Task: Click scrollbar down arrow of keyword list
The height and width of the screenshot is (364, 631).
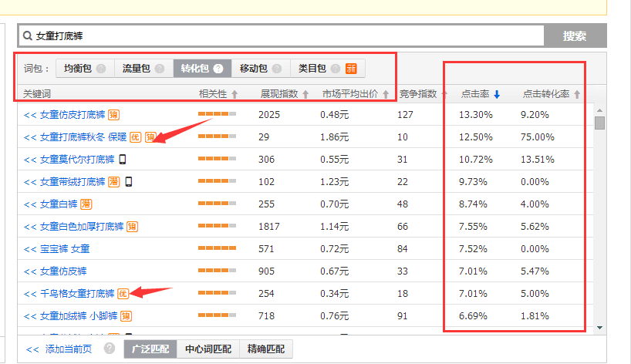Action: click(599, 328)
